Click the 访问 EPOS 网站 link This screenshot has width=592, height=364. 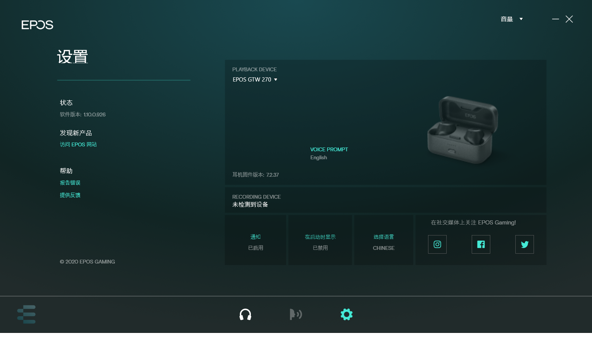click(78, 144)
